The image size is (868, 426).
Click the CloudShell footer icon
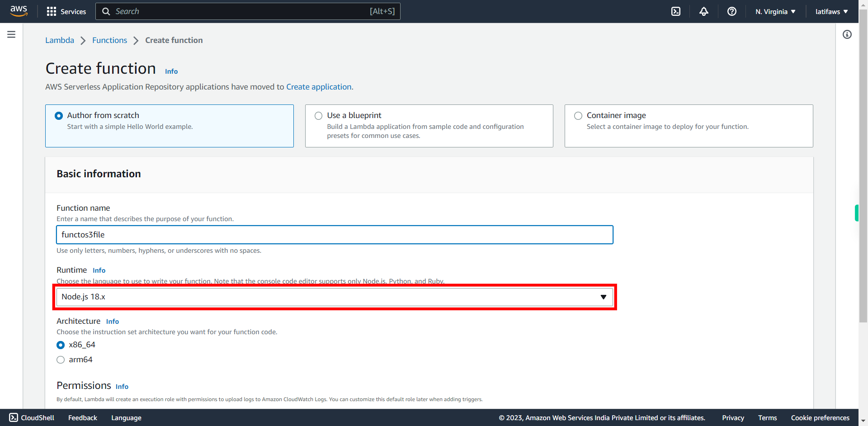click(14, 417)
